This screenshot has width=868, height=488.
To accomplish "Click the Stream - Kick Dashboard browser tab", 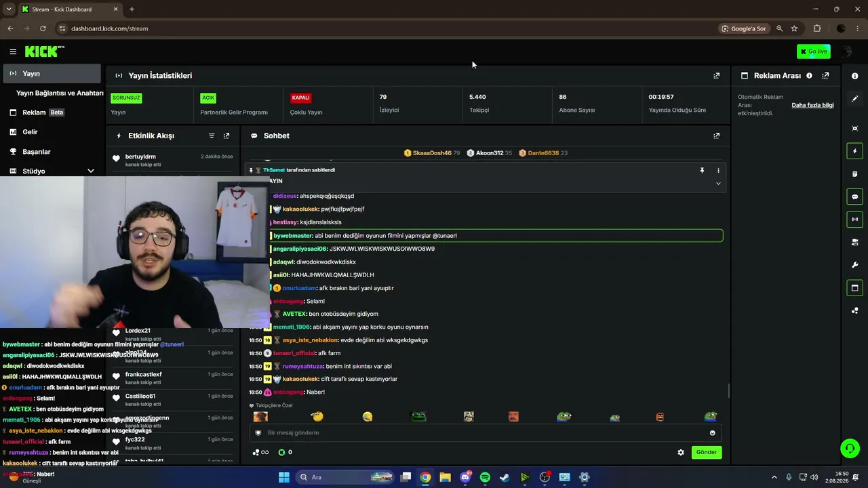I will click(69, 9).
